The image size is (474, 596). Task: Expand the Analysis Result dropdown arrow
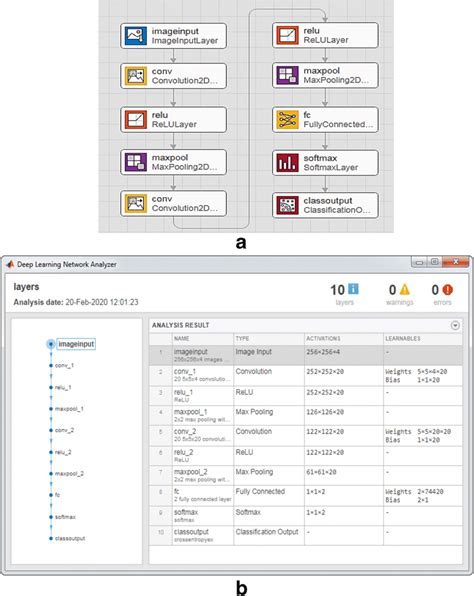click(455, 325)
